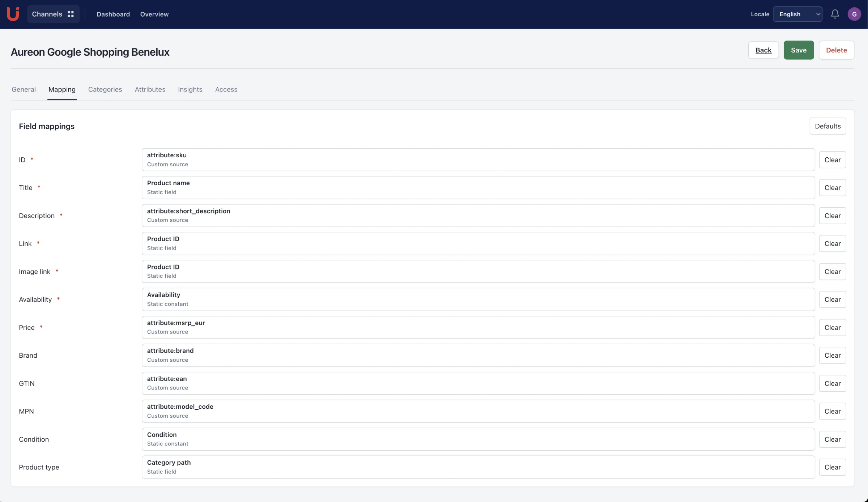
Task: Clear the Image link mapping
Action: pos(833,272)
